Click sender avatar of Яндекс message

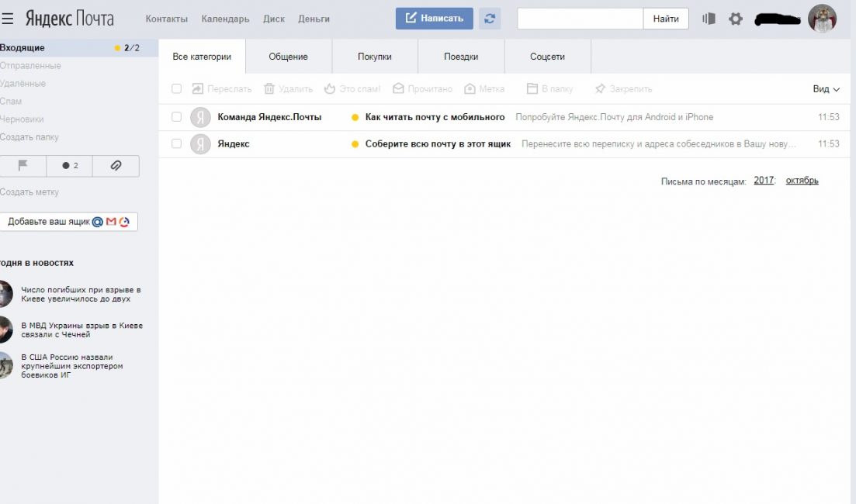200,144
